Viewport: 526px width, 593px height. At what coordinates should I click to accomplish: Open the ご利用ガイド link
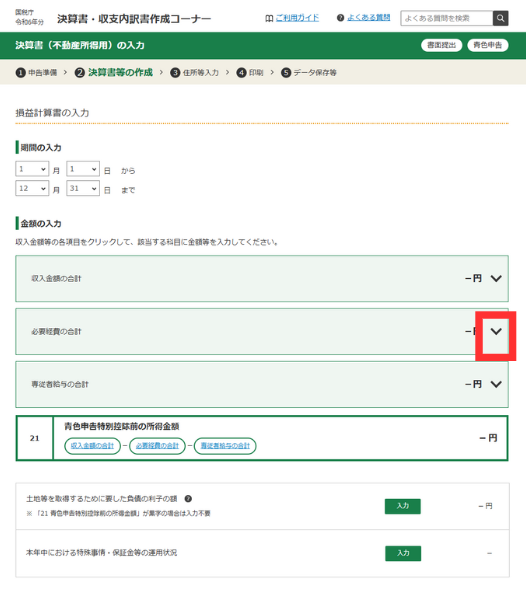pos(297,18)
